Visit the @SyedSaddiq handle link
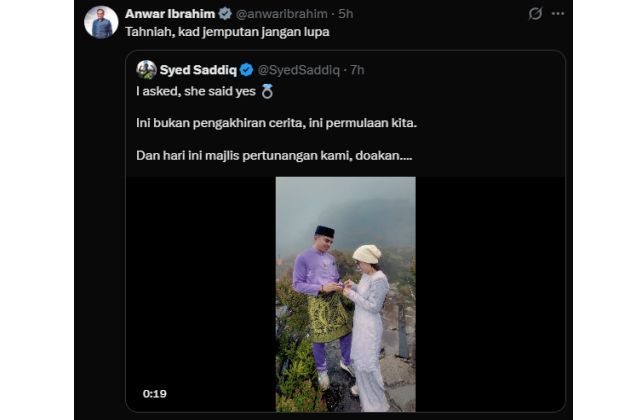The height and width of the screenshot is (420, 640). 296,70
